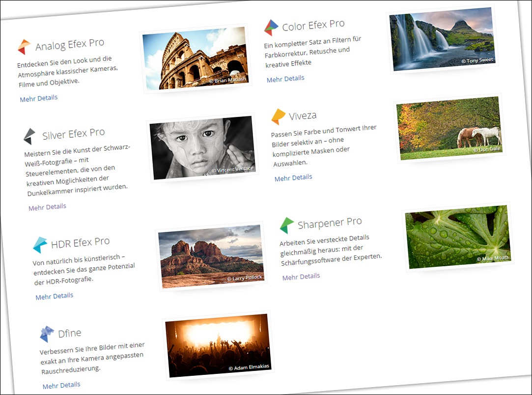Screen dimensions: 532x395
Task: Click the Analog Efex Pro heading
Action: tap(70, 44)
